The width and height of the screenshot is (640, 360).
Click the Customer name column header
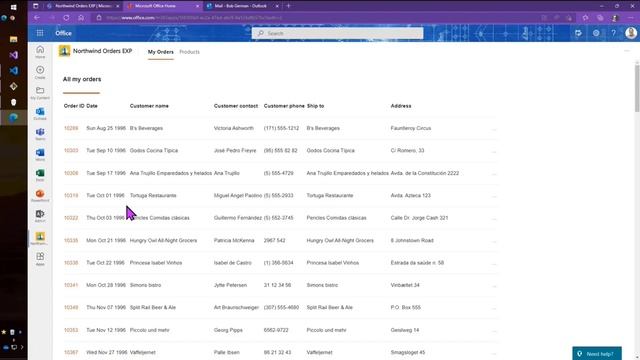[149, 106]
